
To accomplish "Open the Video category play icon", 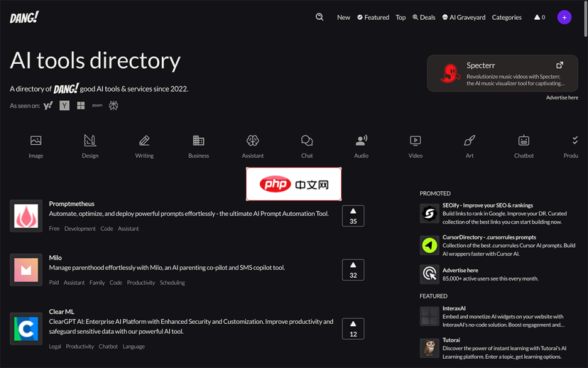I will [415, 140].
